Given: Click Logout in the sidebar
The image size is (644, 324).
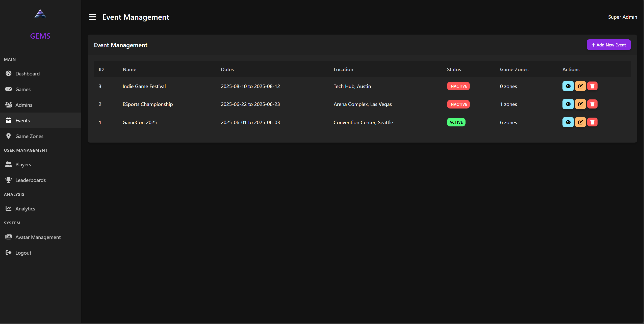Looking at the screenshot, I should point(23,253).
